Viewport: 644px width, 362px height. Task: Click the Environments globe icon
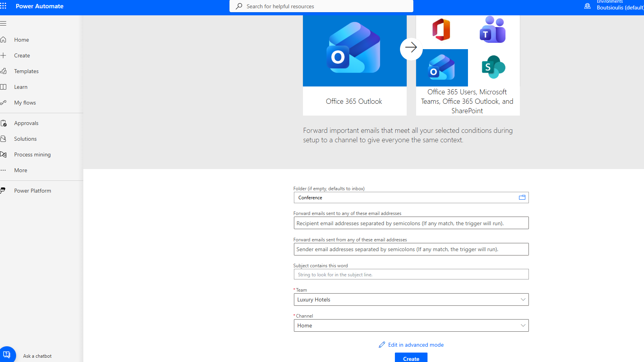tap(587, 6)
